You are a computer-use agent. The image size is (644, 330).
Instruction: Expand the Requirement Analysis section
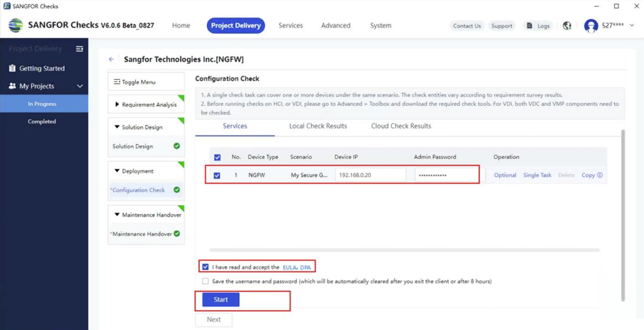[x=117, y=104]
